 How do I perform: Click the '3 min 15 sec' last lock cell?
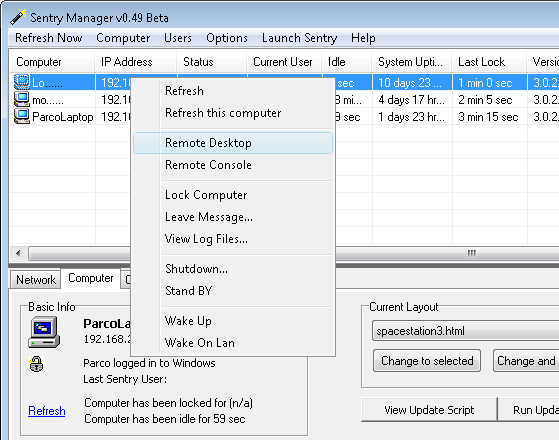pos(490,117)
